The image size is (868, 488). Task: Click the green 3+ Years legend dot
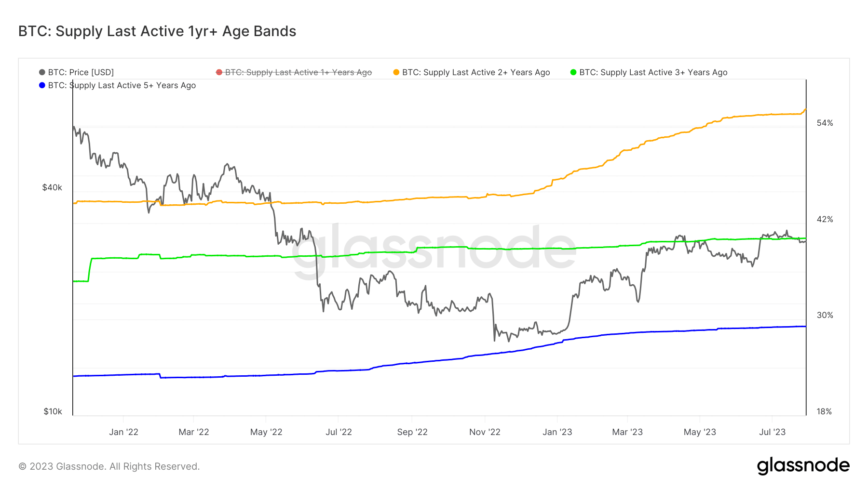point(573,72)
